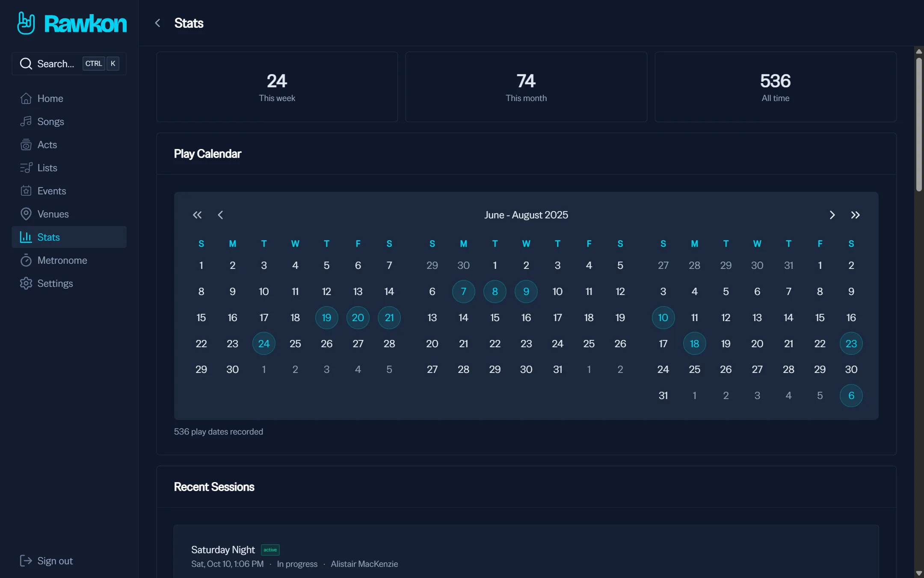Select highlighted July 9 in calendar
This screenshot has height=578, width=924.
(x=526, y=292)
